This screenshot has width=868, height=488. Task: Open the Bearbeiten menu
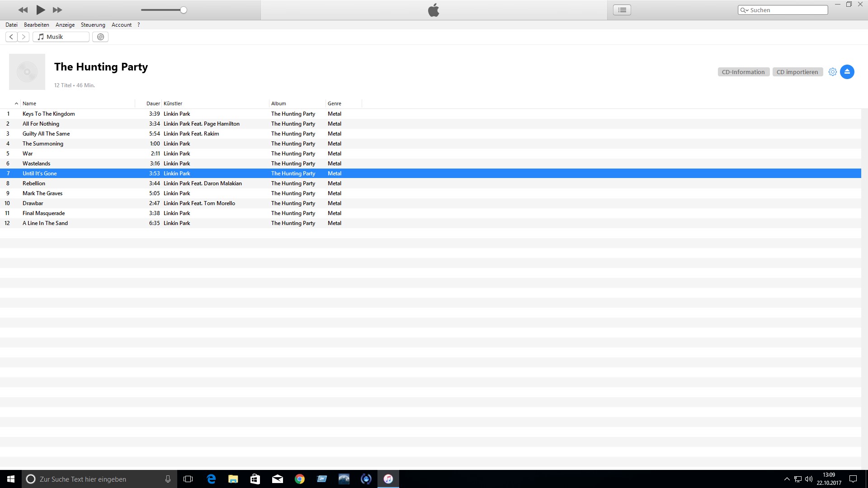point(36,25)
